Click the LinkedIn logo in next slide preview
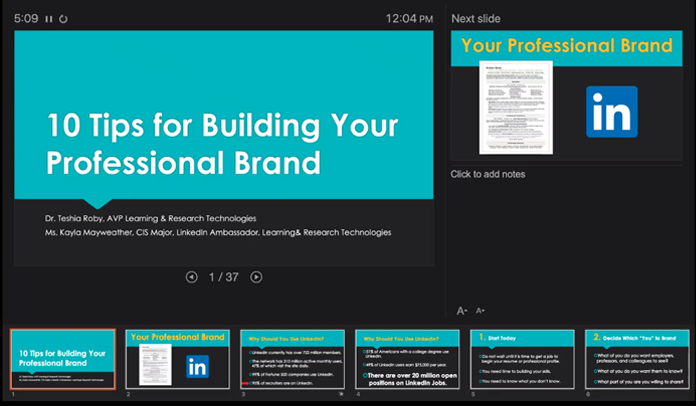This screenshot has width=696, height=406. [x=612, y=112]
